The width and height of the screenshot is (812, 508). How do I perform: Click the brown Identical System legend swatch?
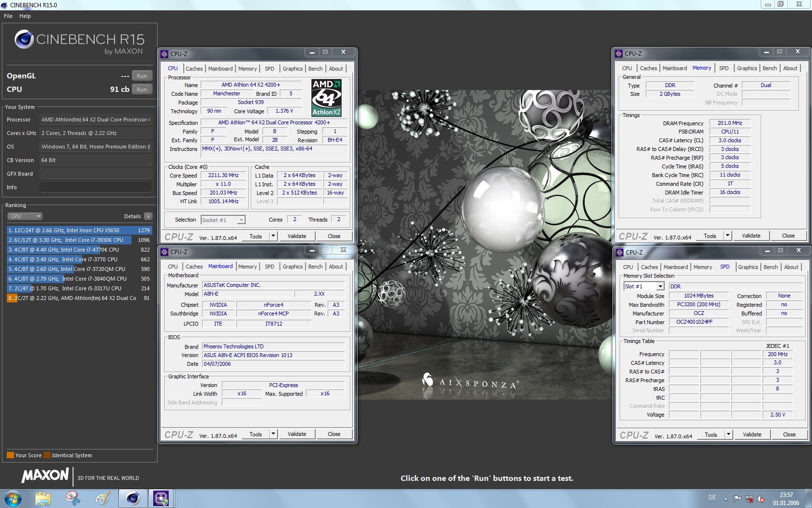click(47, 455)
